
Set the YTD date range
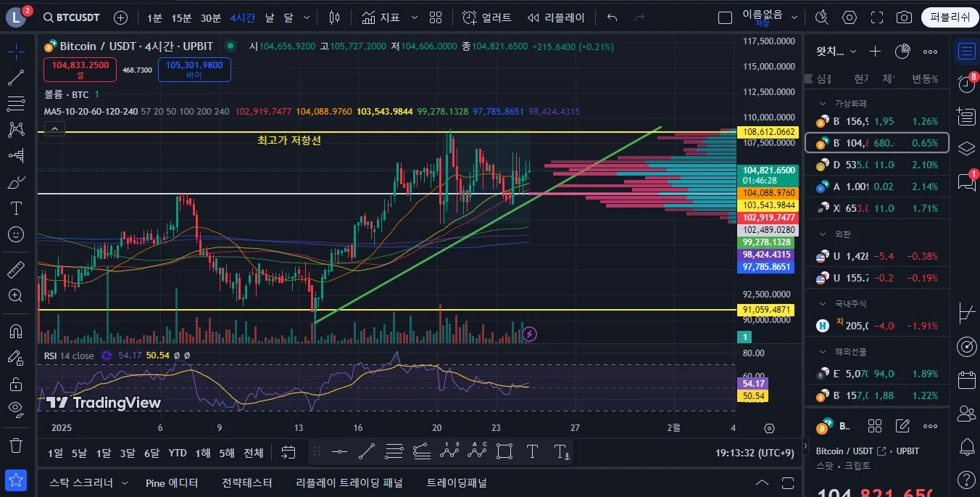tap(178, 453)
